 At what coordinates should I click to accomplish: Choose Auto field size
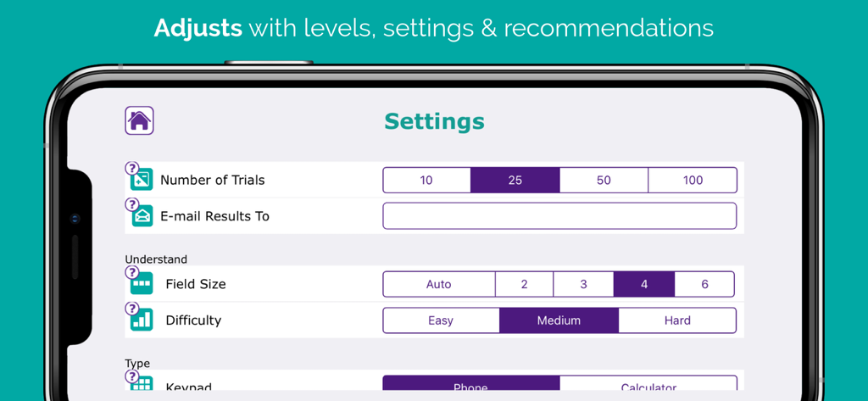[438, 284]
